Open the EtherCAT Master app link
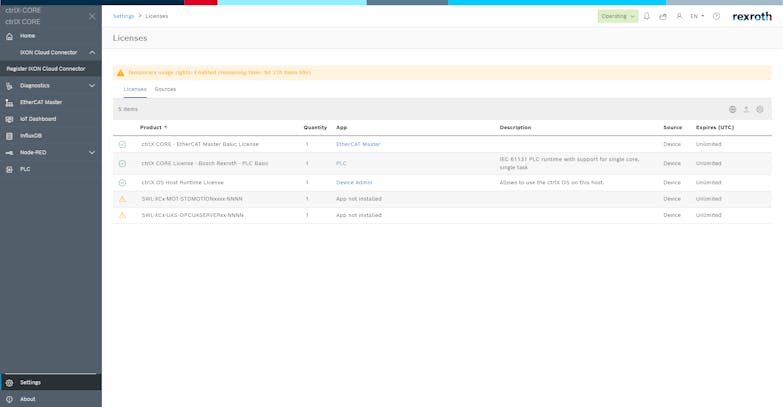Screen dimensions: 783x407 (x=358, y=144)
